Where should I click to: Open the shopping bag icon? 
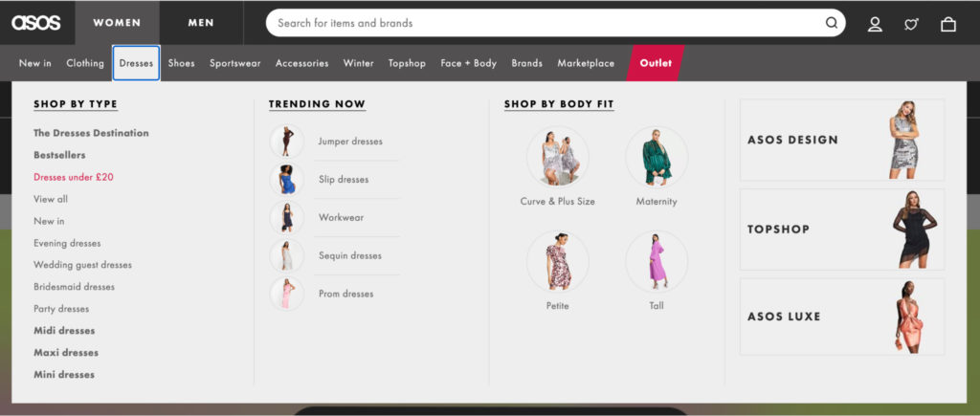948,24
